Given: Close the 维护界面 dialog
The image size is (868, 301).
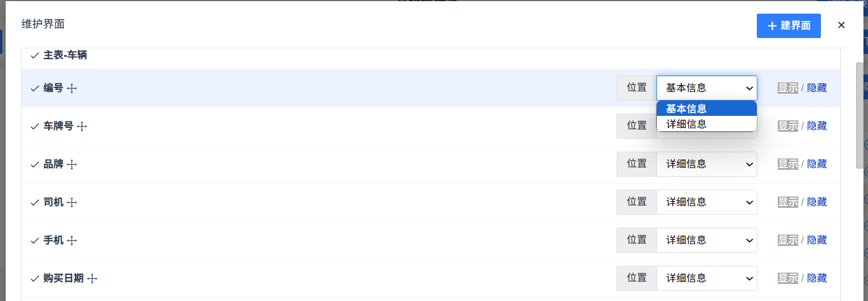Looking at the screenshot, I should click(841, 25).
